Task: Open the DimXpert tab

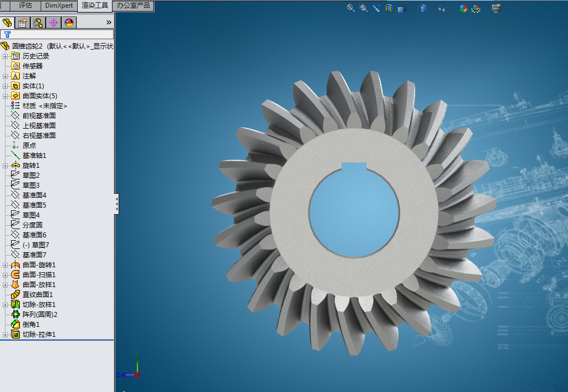Action: click(59, 6)
